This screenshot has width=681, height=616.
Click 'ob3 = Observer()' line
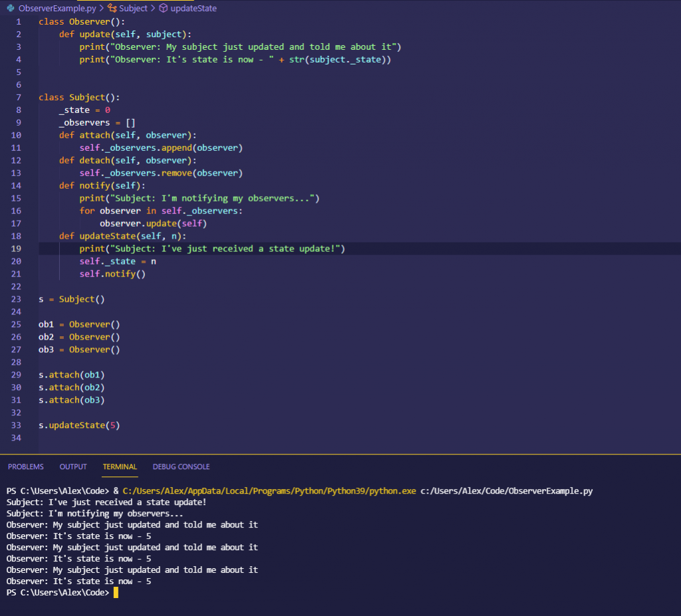(79, 350)
